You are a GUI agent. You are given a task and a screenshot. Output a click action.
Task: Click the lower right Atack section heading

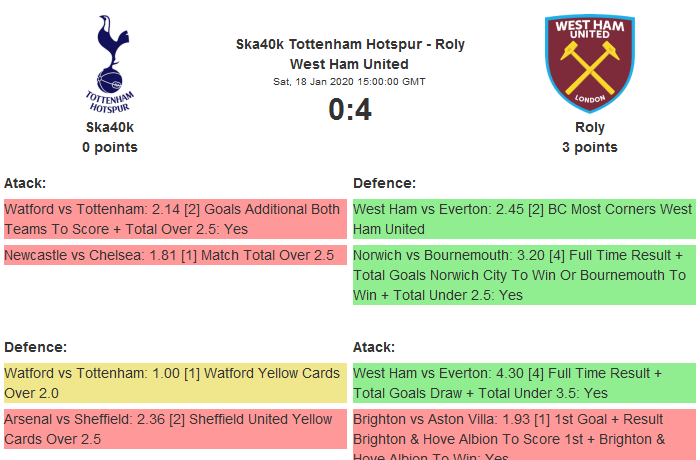tap(374, 347)
